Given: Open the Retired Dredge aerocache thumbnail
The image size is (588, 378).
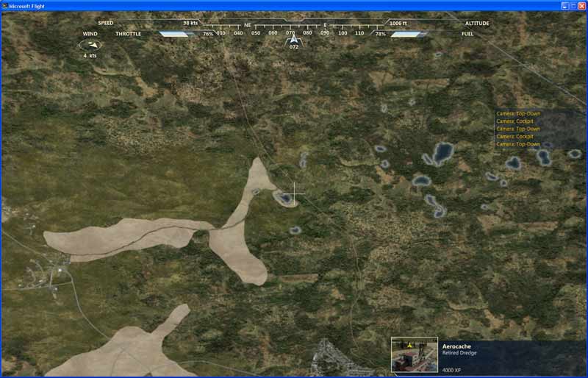Looking at the screenshot, I should point(415,354).
